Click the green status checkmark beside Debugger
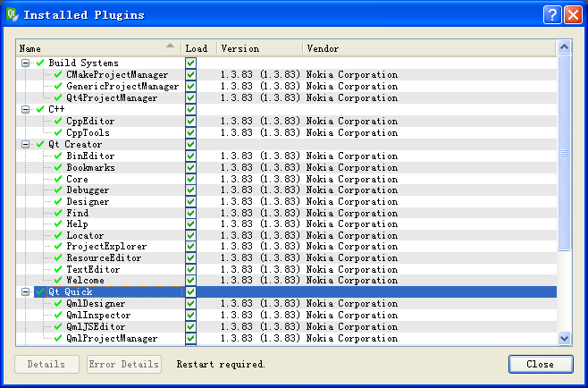 (x=58, y=190)
